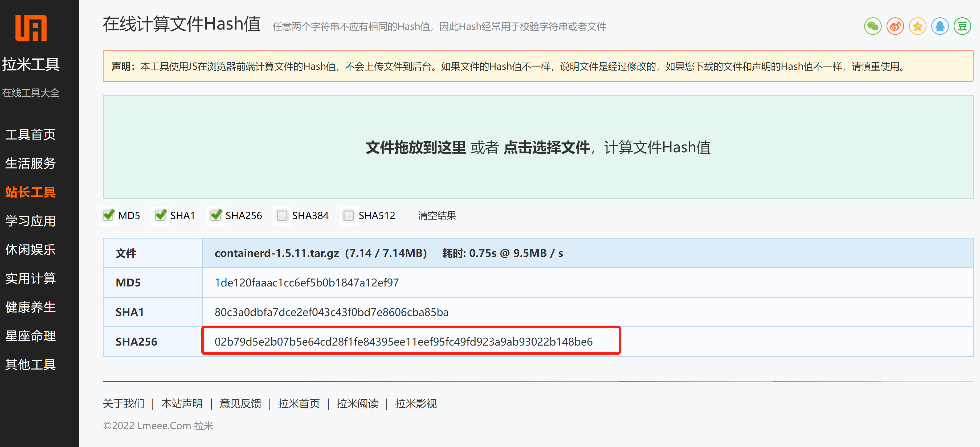Click the Weibo sharing icon
The image size is (980, 447).
(895, 26)
